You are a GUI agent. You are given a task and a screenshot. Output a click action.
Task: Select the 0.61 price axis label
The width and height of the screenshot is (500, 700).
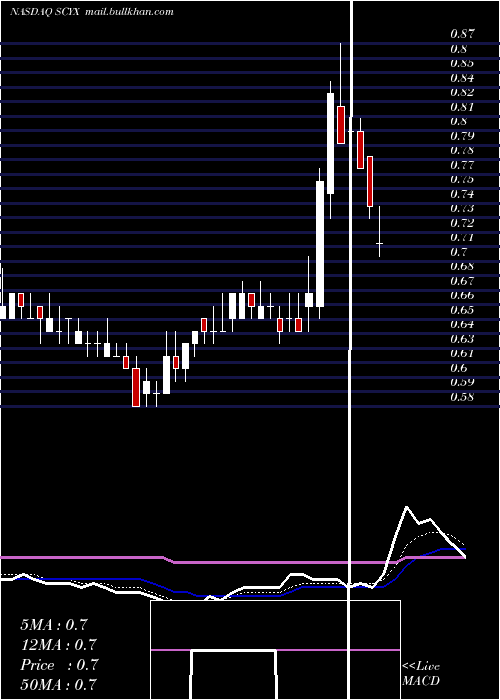pyautogui.click(x=462, y=354)
